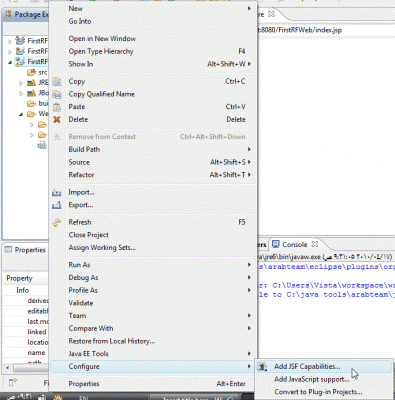The height and width of the screenshot is (400, 395).
Task: Open the Show In submenu
Action: coord(153,64)
